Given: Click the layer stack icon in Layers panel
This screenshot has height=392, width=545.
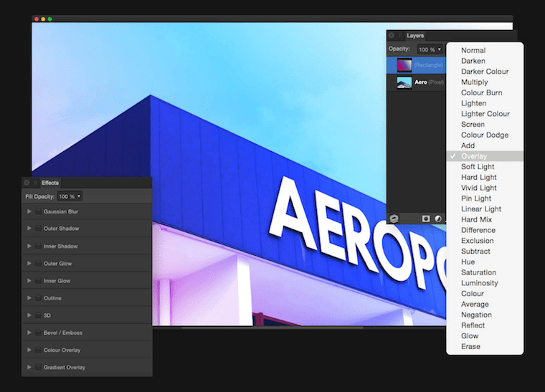Looking at the screenshot, I should tap(394, 219).
